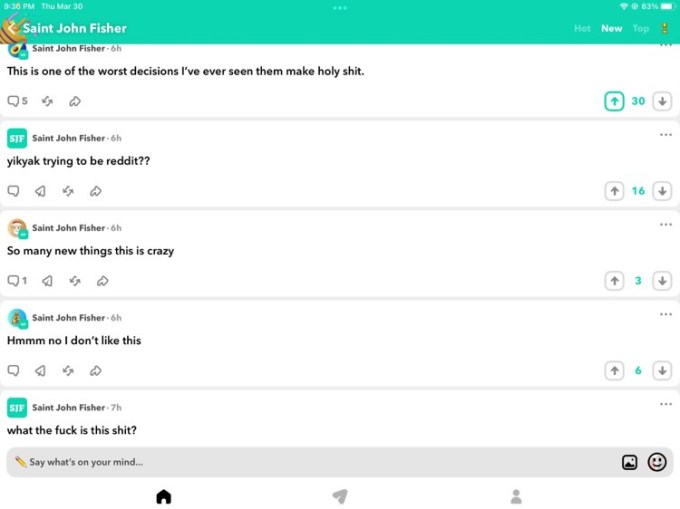Open more options for "yikyak trying to be reddit" post

[666, 135]
